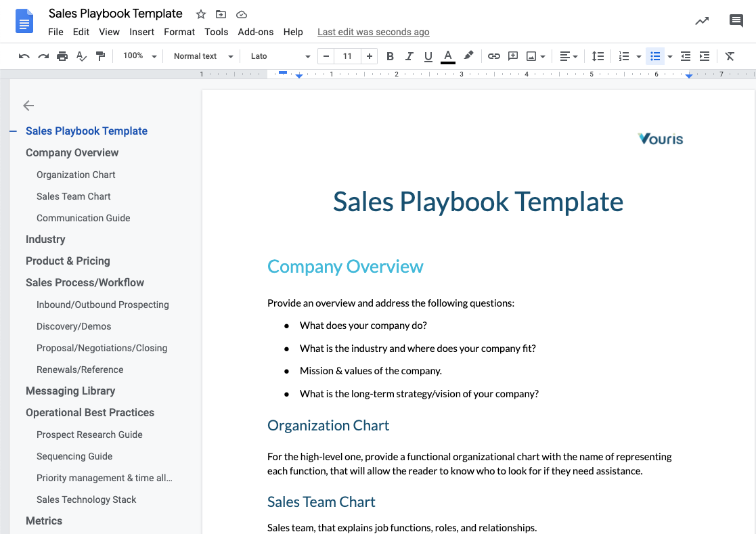Click the insert image icon
Image resolution: width=756 pixels, height=534 pixels.
click(x=531, y=56)
